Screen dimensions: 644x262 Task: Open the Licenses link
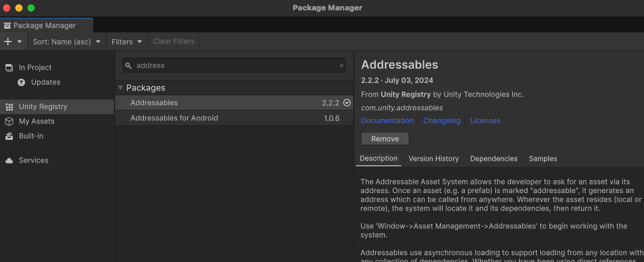tap(485, 121)
